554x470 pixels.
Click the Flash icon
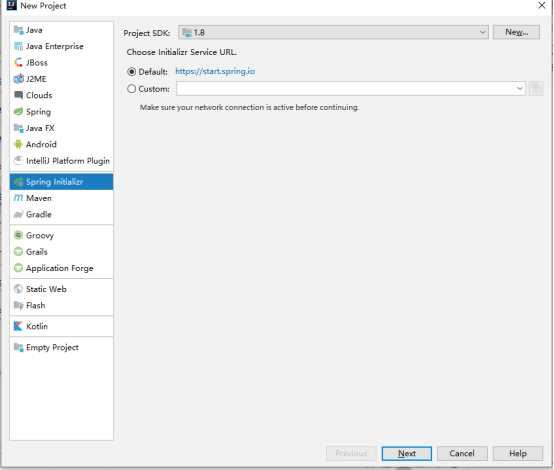click(18, 305)
